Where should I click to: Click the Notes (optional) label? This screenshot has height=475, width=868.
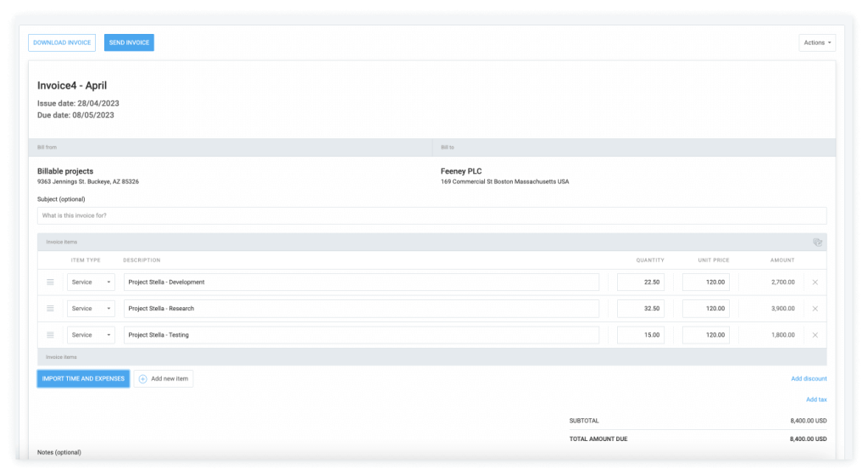click(59, 452)
